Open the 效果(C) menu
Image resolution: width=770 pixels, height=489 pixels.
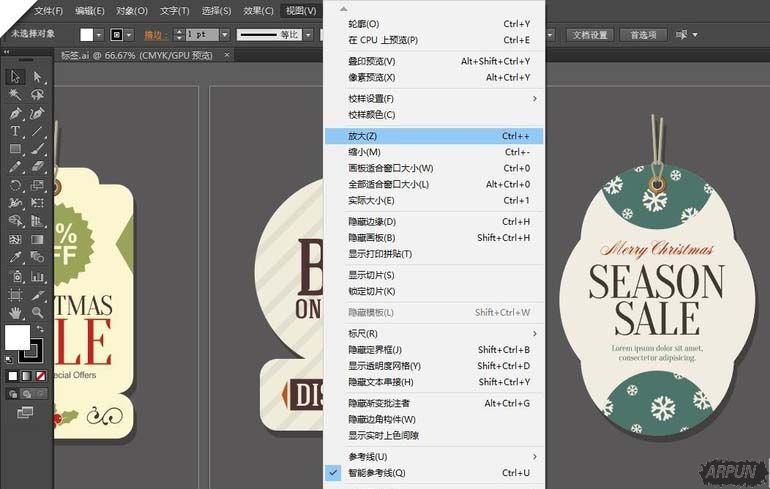(258, 11)
